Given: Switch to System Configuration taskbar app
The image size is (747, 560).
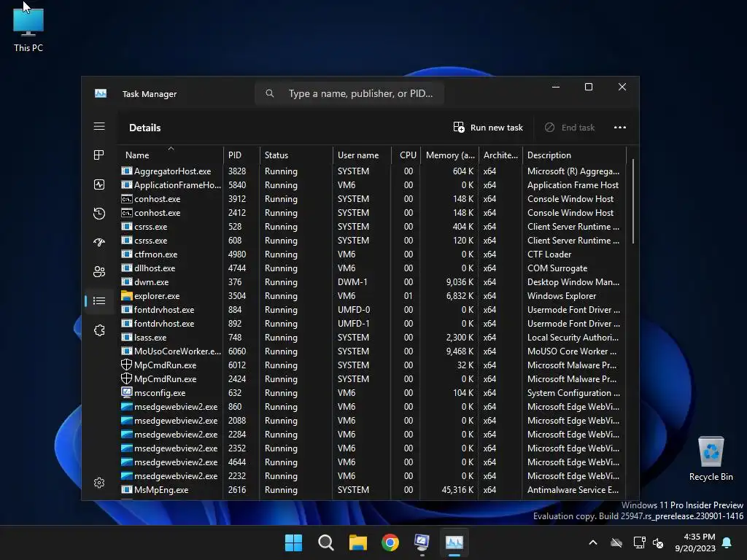Looking at the screenshot, I should pos(422,542).
